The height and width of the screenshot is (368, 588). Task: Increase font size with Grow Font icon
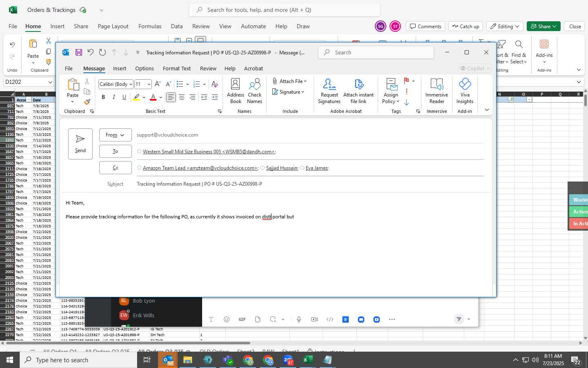pyautogui.click(x=158, y=84)
